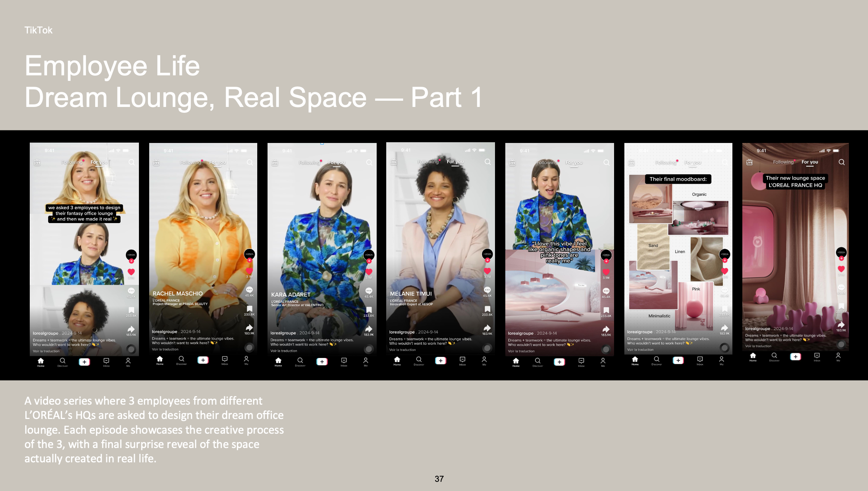Image resolution: width=868 pixels, height=491 pixels.
Task: Click the Me profile icon on fourth phone
Action: pos(484,359)
